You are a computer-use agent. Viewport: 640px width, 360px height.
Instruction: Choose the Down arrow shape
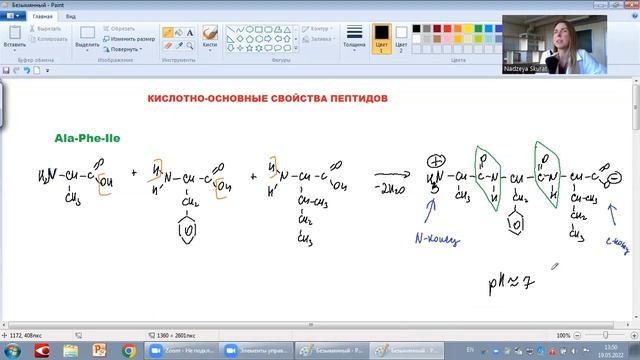[231, 48]
